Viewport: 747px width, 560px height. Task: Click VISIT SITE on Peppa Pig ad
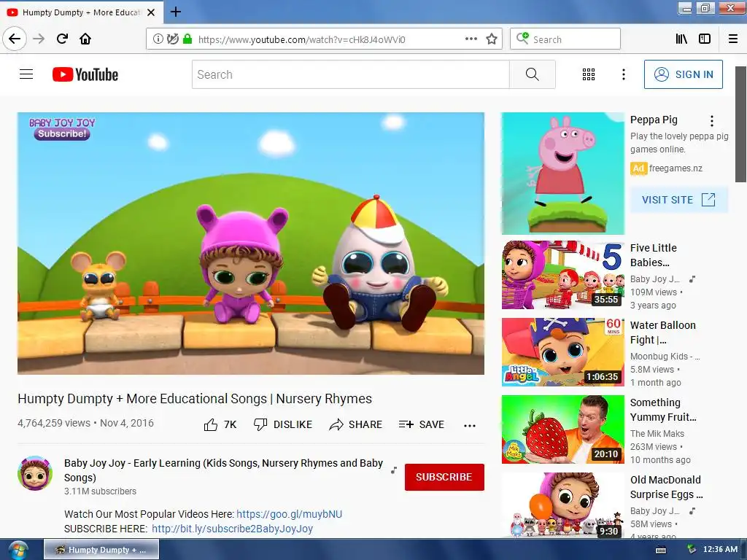(678, 200)
